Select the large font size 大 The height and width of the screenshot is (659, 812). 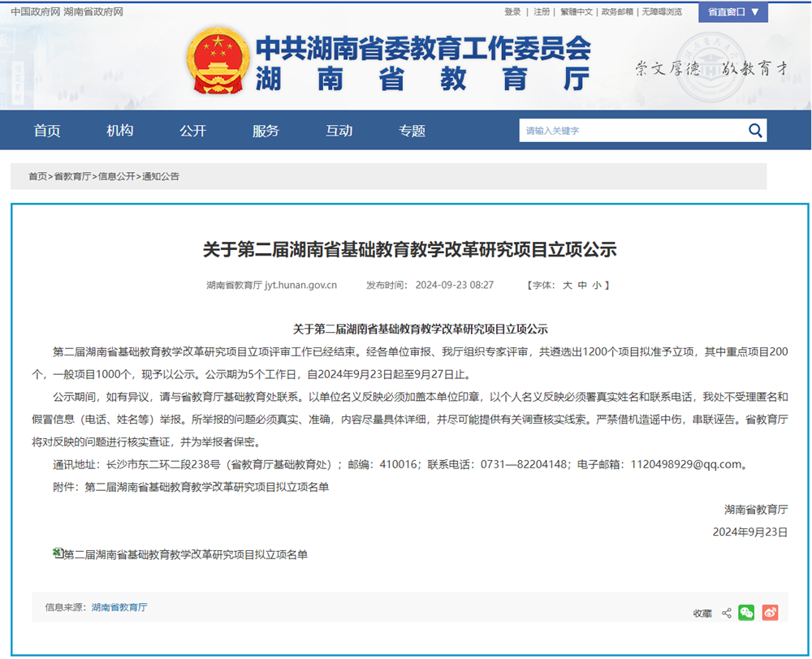point(568,286)
